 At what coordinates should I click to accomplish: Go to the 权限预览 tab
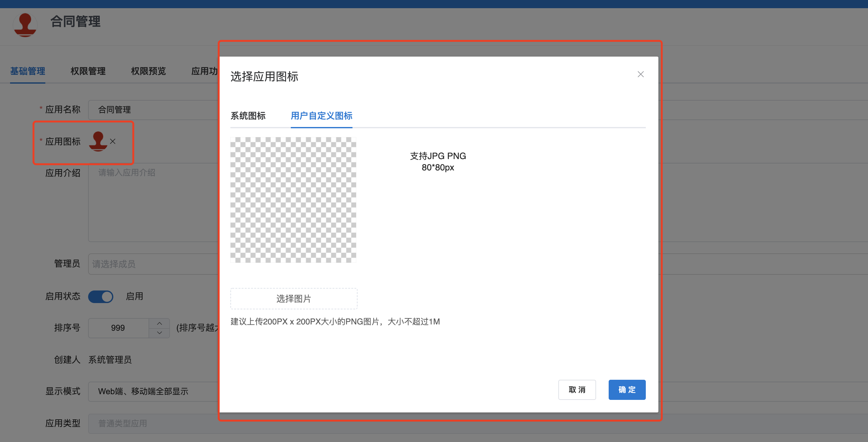148,71
